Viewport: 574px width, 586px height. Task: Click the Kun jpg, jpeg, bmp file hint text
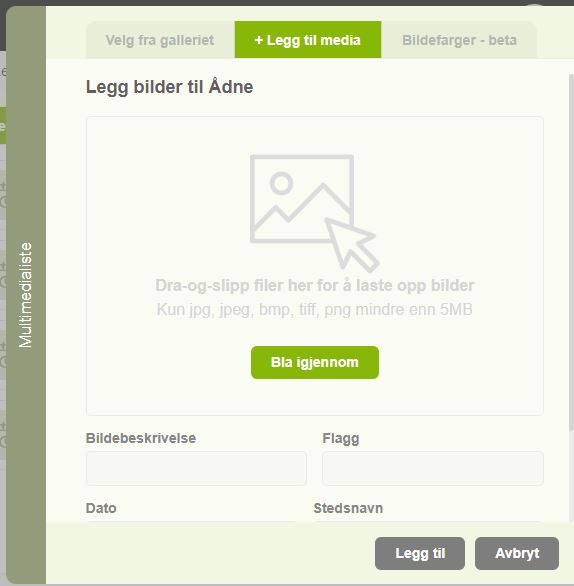click(315, 310)
